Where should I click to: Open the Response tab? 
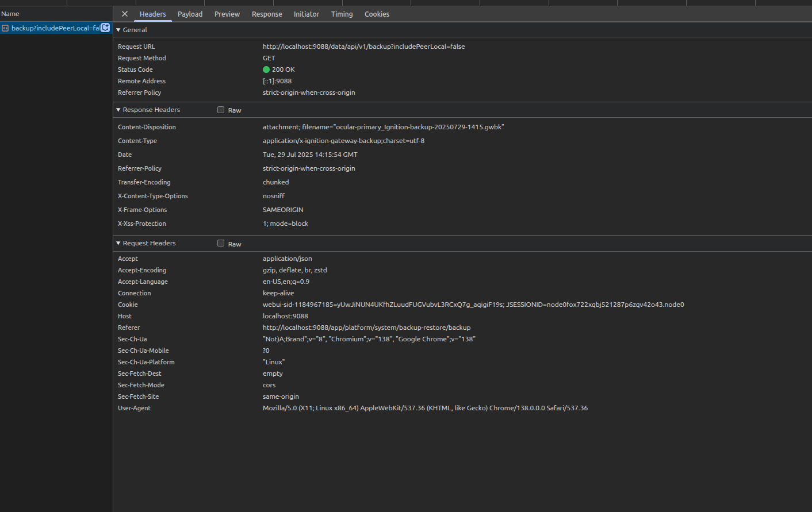[267, 14]
